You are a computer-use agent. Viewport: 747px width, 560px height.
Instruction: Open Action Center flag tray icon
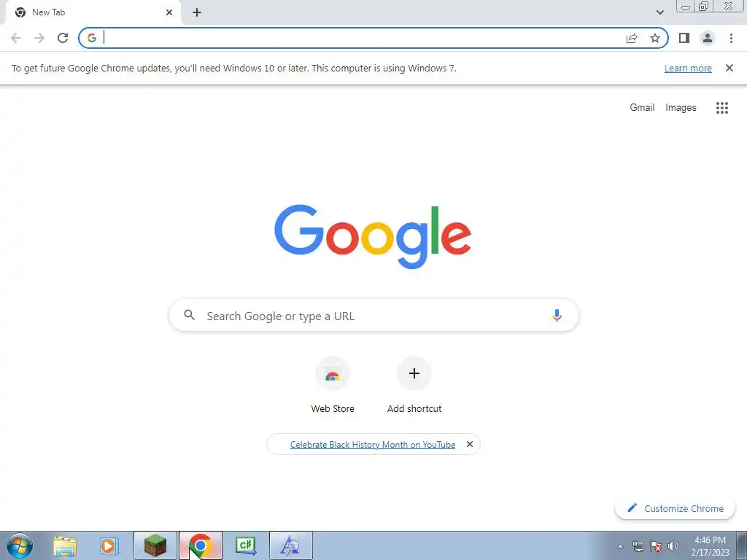[x=656, y=546]
